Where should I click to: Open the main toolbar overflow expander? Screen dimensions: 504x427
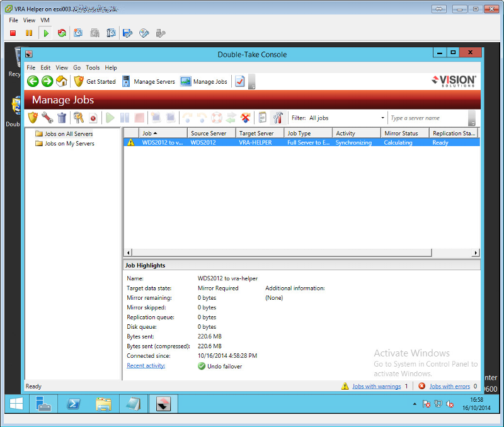point(251,82)
